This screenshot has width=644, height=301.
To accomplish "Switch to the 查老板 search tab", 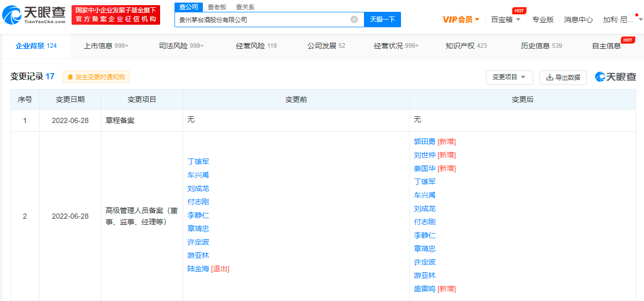I will pos(217,7).
